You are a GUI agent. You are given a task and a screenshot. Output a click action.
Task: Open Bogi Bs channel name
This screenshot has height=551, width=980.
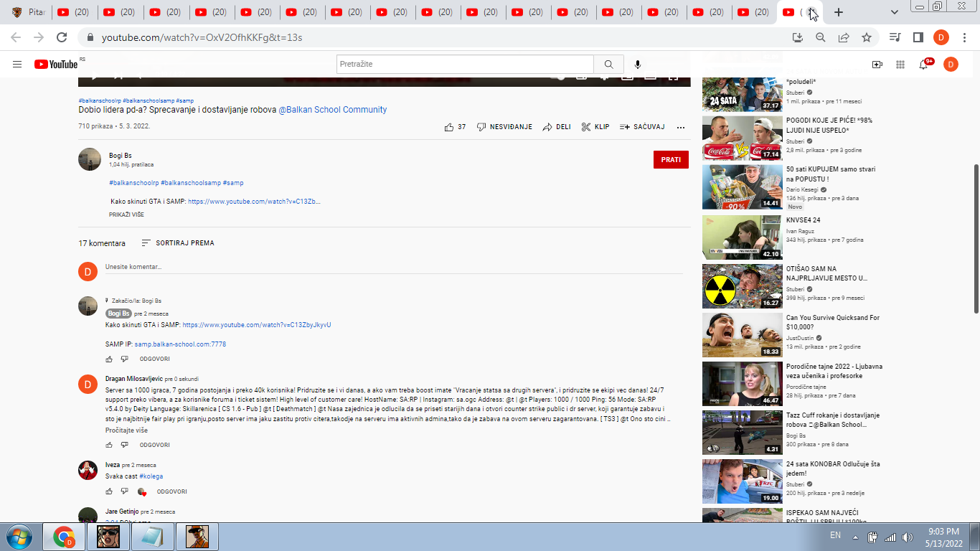coord(120,156)
